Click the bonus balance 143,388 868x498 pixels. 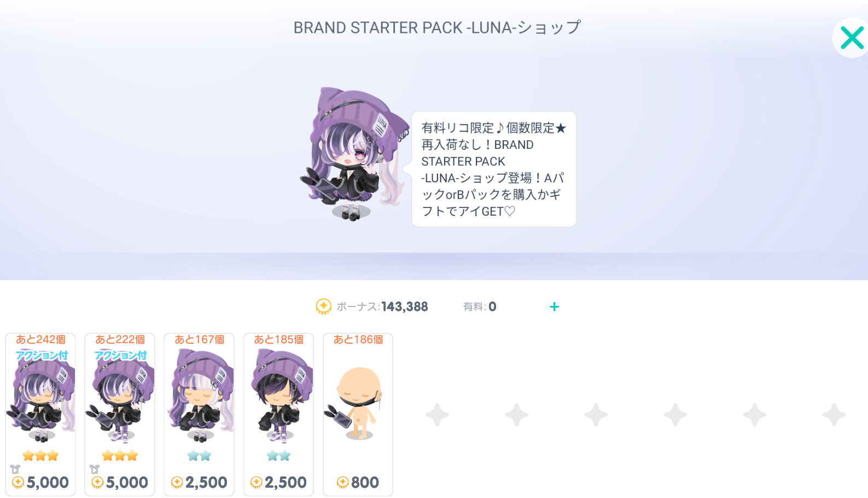coord(405,307)
